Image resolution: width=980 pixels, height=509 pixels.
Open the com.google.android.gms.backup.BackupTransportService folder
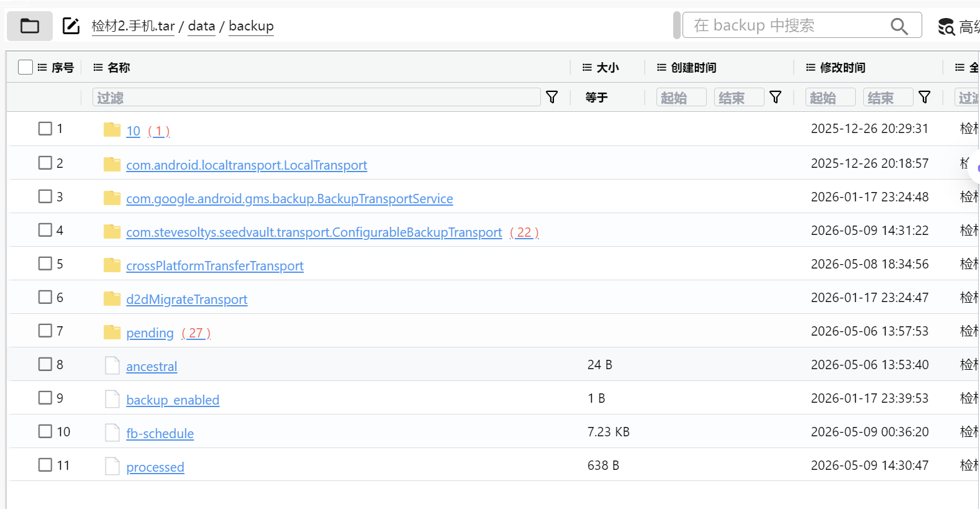[289, 199]
